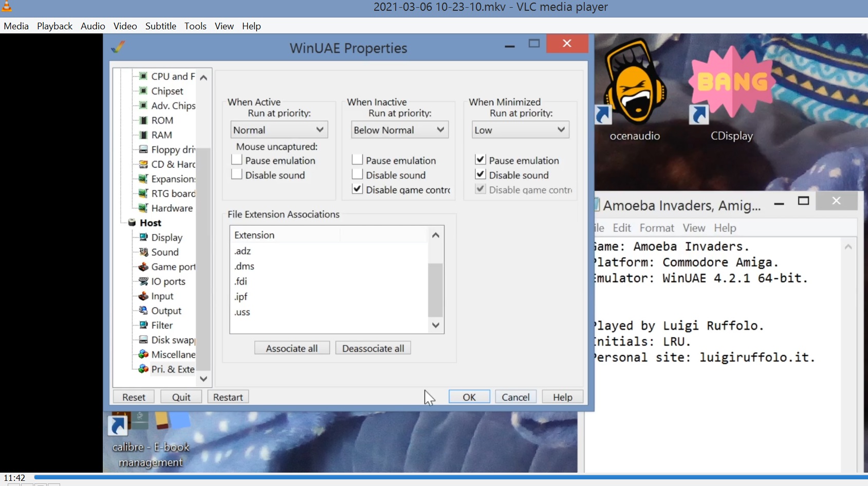This screenshot has height=486, width=868.
Task: Open the VLC Audio menu
Action: [93, 26]
